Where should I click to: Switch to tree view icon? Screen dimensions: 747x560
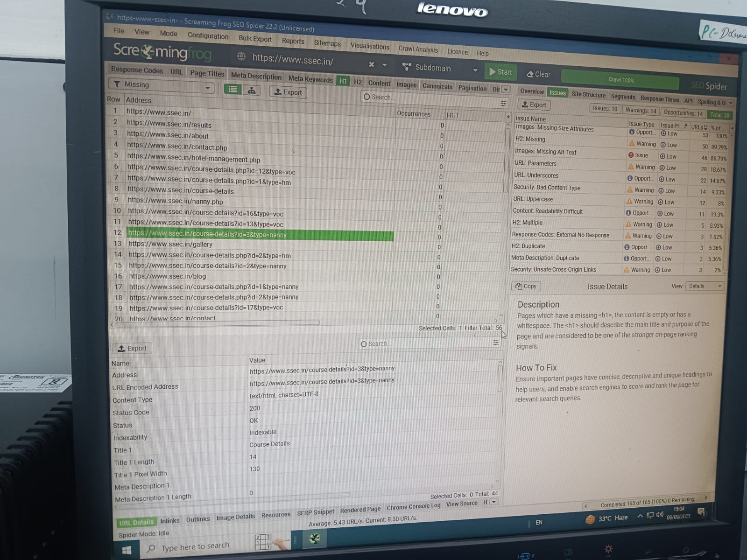coord(251,91)
